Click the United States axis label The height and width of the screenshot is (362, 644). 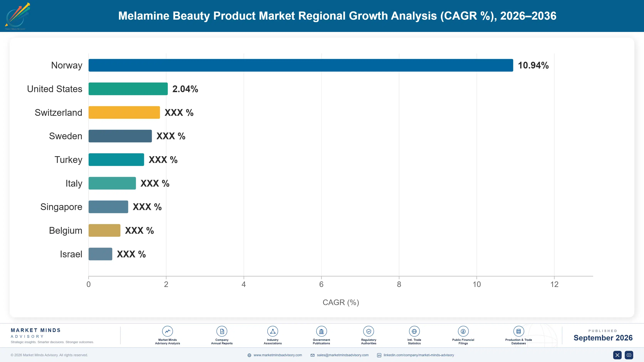point(55,89)
